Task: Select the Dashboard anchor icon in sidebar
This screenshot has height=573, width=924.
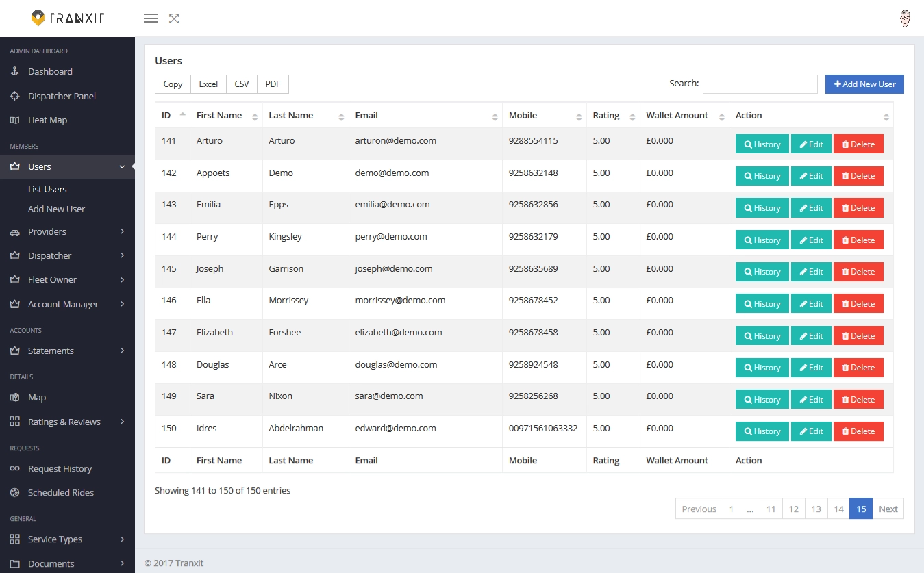Action: click(x=15, y=71)
